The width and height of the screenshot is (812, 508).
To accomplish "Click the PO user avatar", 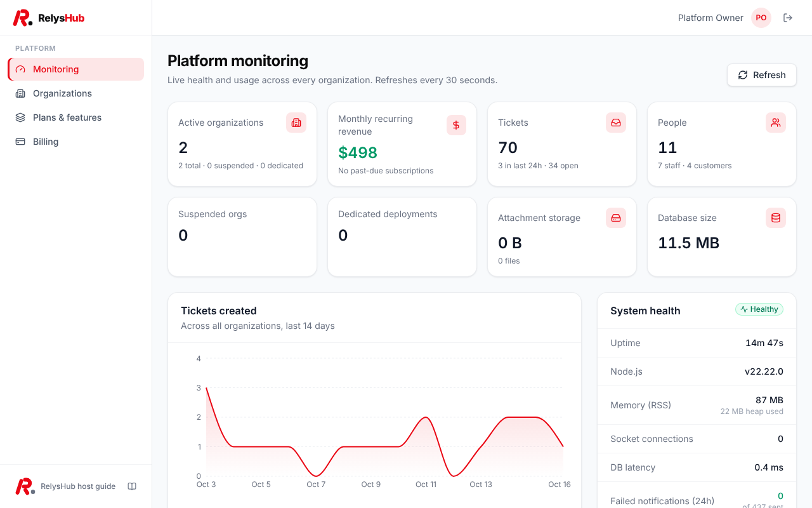I will (761, 18).
